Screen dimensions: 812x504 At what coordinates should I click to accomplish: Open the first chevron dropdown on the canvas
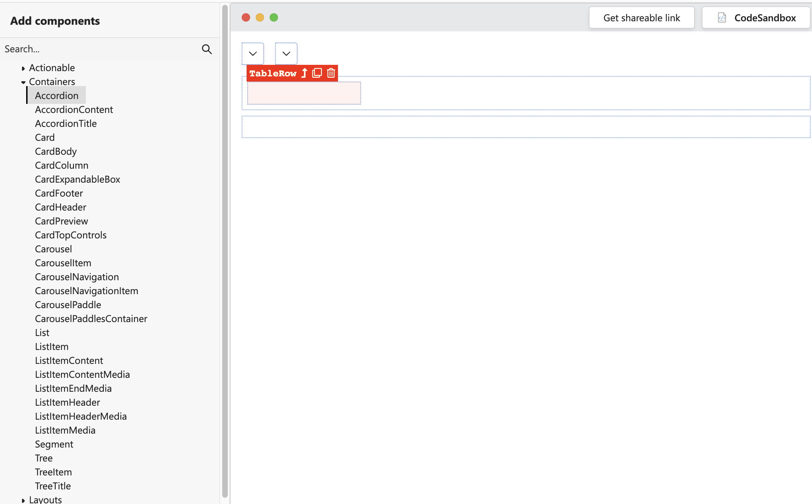pyautogui.click(x=253, y=53)
